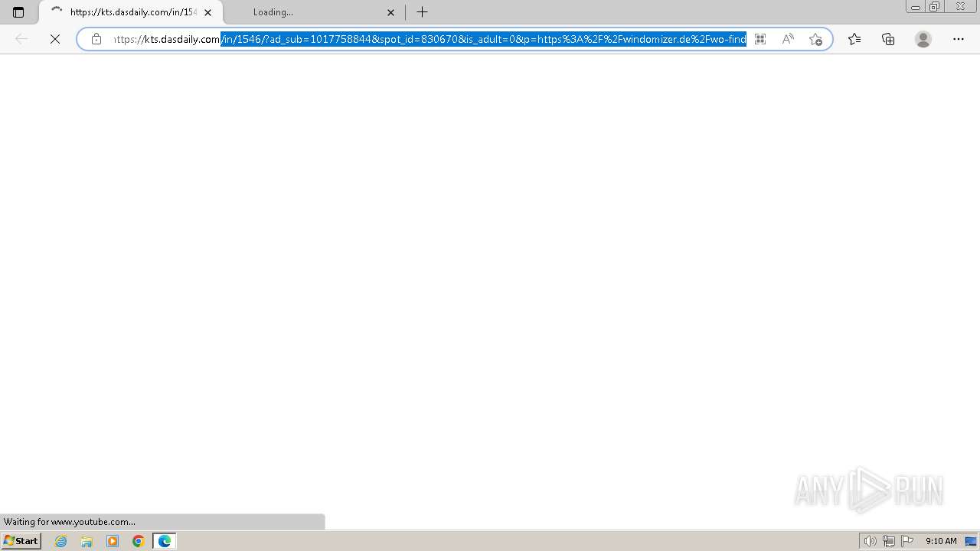Launch media player from taskbar
Screen dimensions: 980x551
[x=113, y=541]
